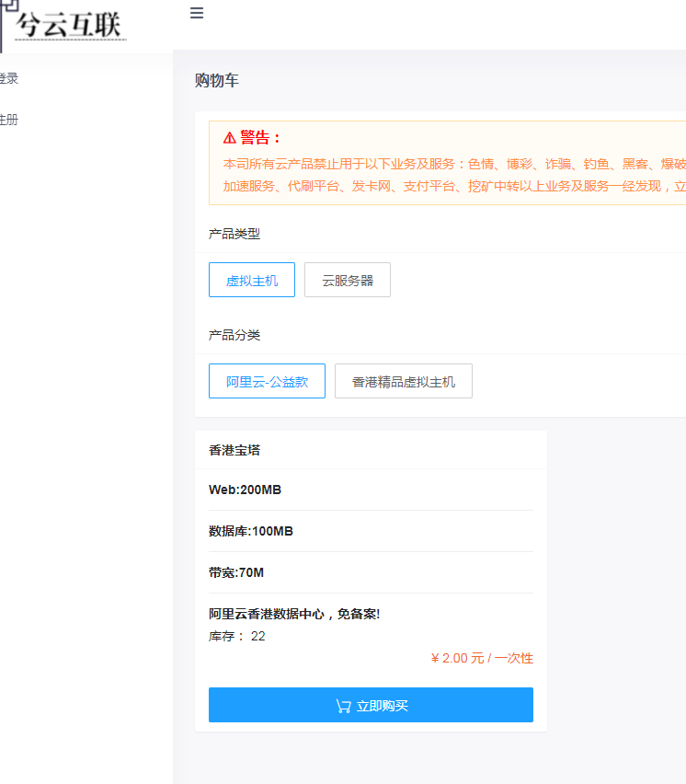Click the 立即购买 button

coord(371,705)
